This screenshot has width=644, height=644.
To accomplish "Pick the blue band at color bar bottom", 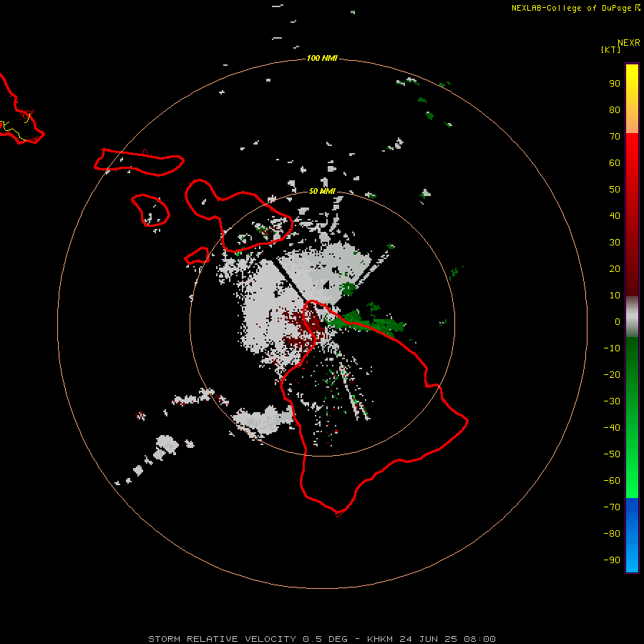I will [x=632, y=535].
